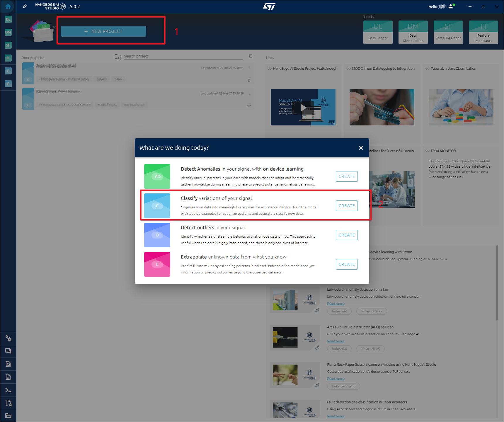The image size is (504, 422).
Task: Play the NanoEdge AI Studio V3 video thumbnail
Action: click(x=303, y=107)
